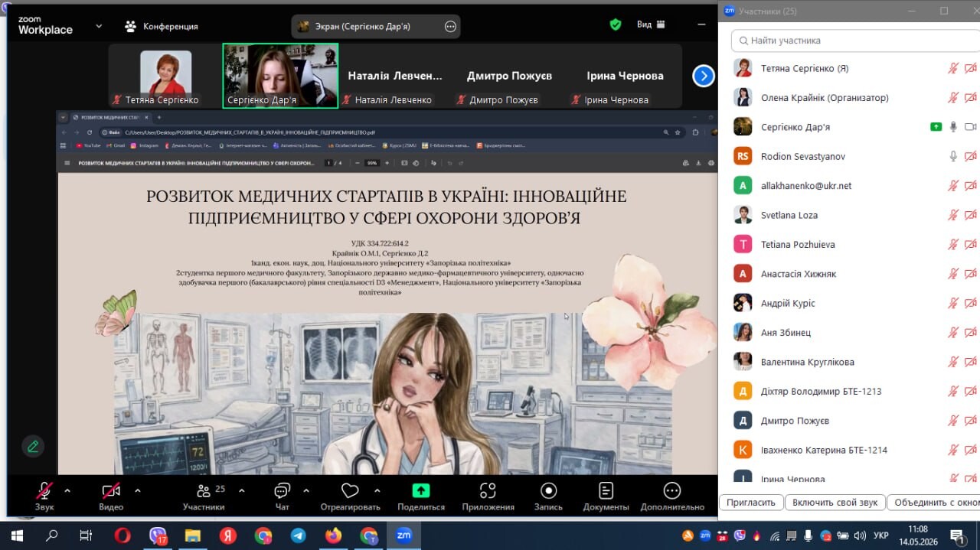980x550 pixels.
Task: Click the annotation pencil icon on shared screen
Action: [x=32, y=446]
